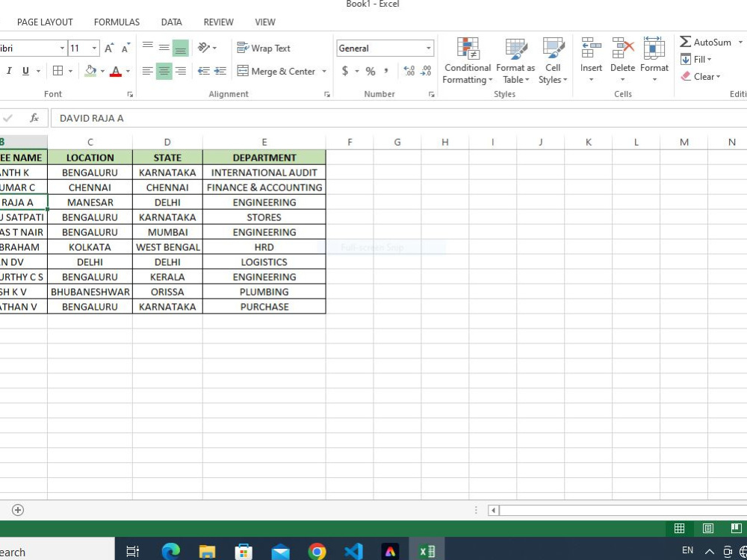Open Format as Table gallery
The height and width of the screenshot is (560, 747).
515,61
